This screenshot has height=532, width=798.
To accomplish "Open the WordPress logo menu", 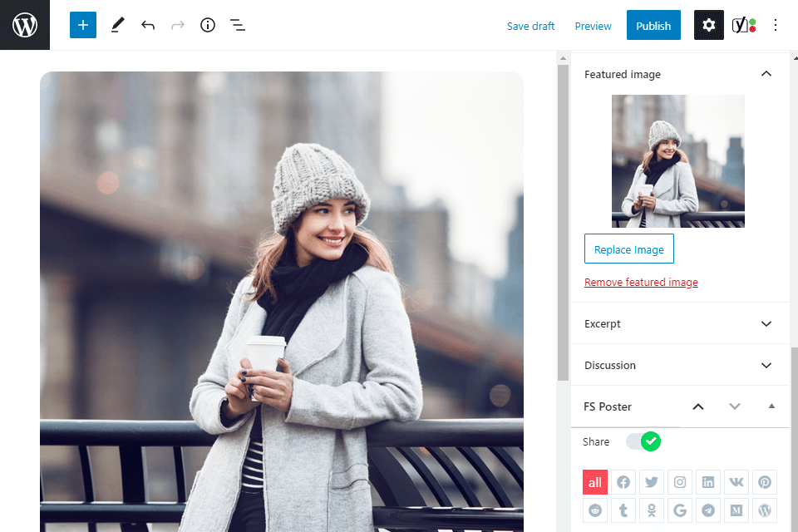I will click(x=25, y=25).
